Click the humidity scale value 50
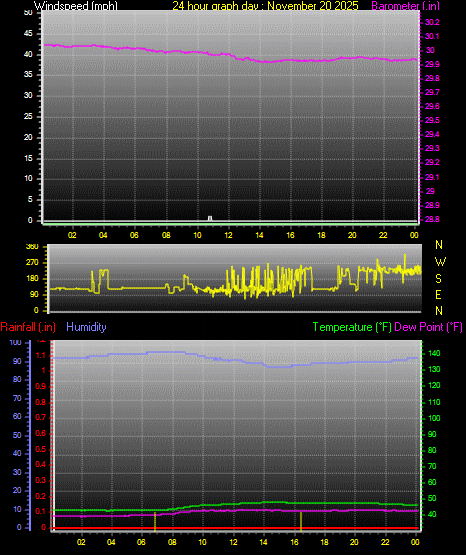This screenshot has height=555, width=466. point(17,435)
